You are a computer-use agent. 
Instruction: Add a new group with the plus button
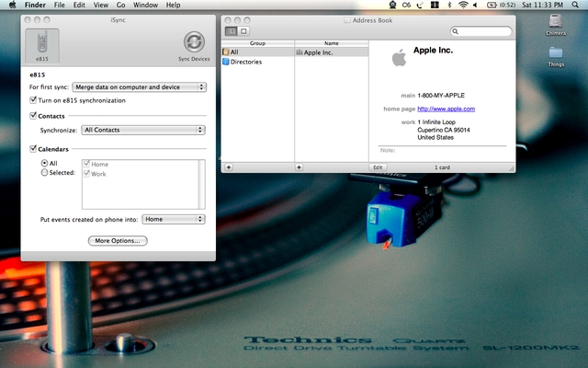(x=229, y=167)
